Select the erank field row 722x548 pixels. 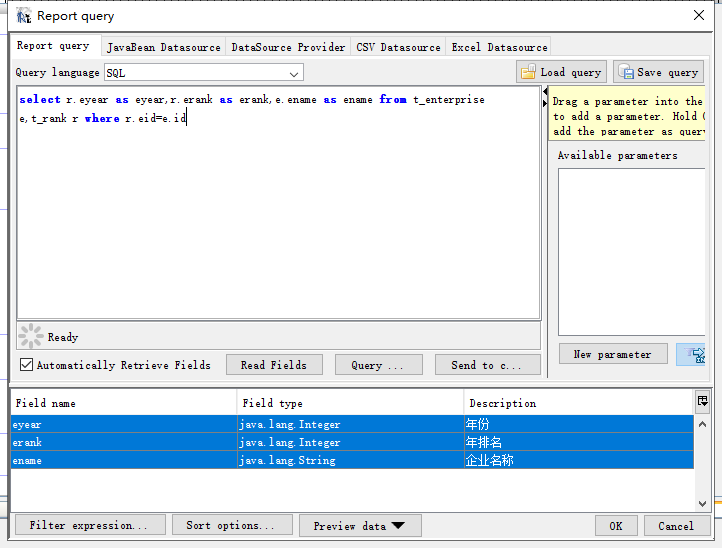pyautogui.click(x=352, y=442)
